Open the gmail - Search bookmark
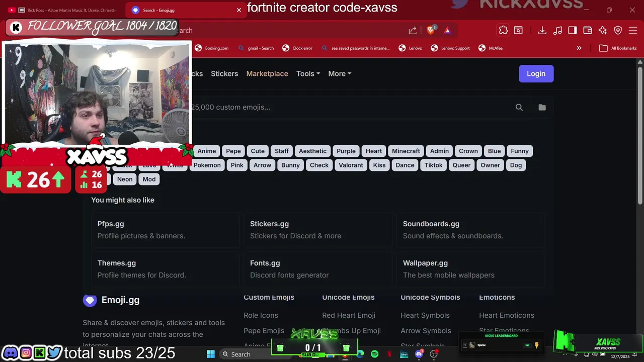 point(256,48)
